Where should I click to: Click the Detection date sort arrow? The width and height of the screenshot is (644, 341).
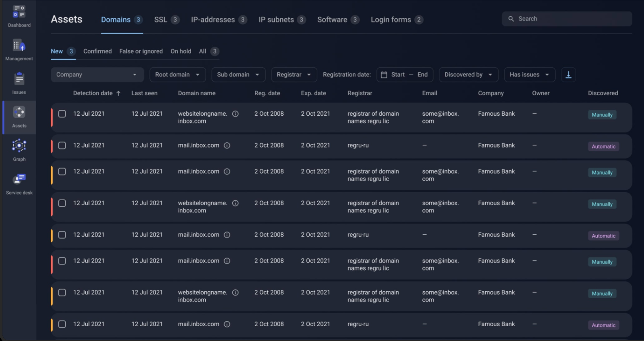coord(118,93)
